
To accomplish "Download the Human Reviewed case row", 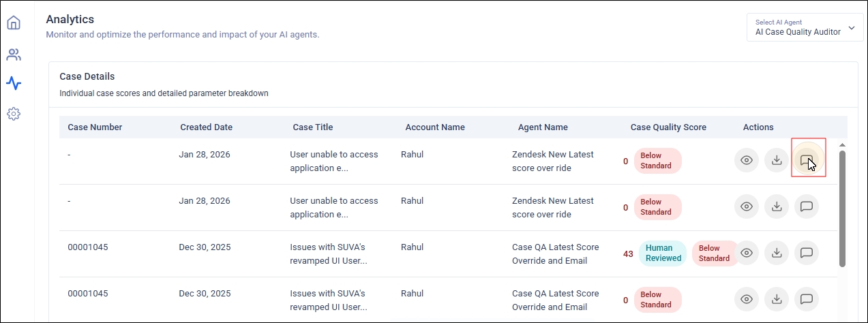I will [776, 253].
